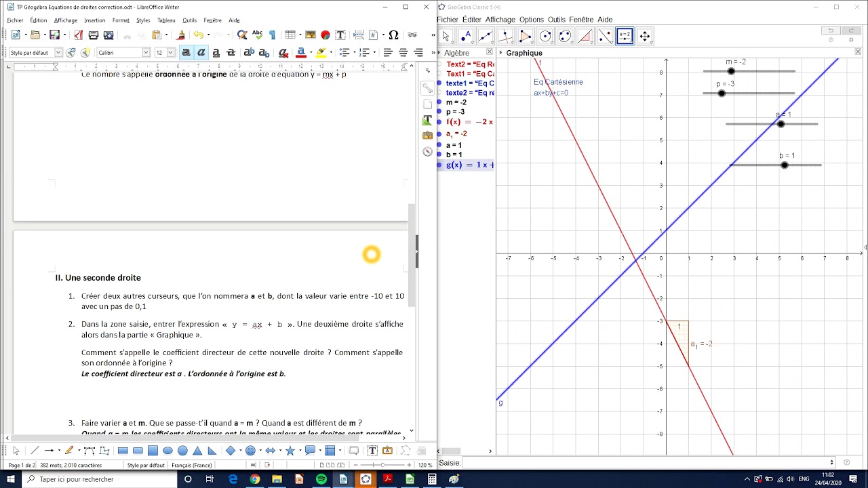The height and width of the screenshot is (488, 868).
Task: Click the b = 1 slider handle
Action: [x=785, y=165]
